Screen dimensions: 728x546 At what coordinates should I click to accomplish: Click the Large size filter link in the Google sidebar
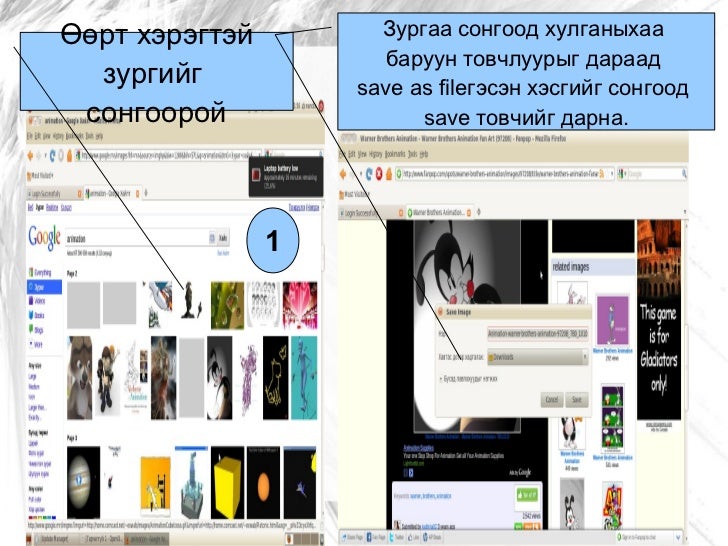[x=32, y=377]
